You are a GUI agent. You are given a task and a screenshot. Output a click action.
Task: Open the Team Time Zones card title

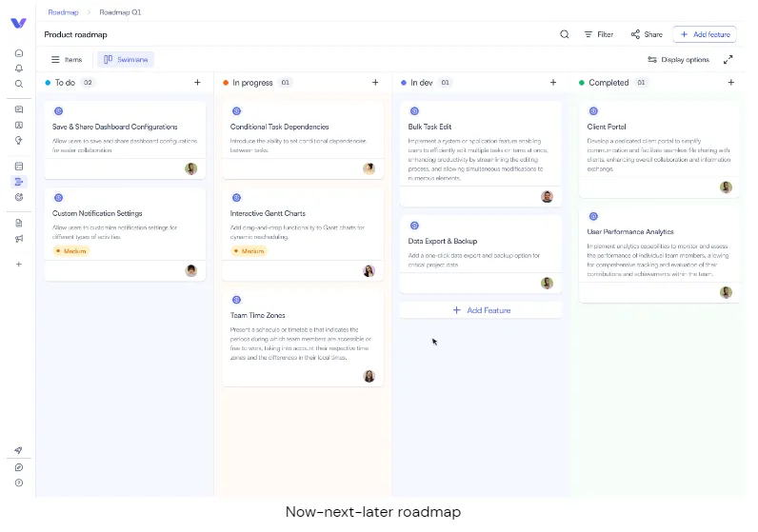point(258,315)
